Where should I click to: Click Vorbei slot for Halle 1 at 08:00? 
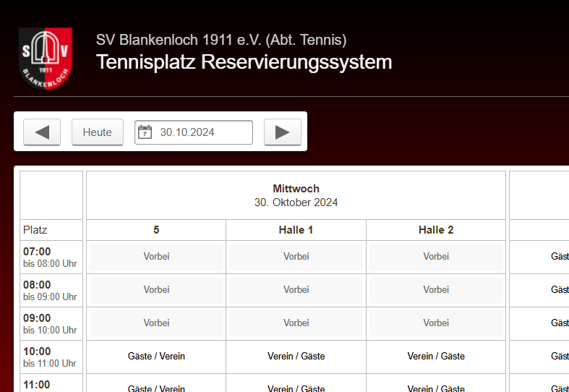pyautogui.click(x=296, y=290)
